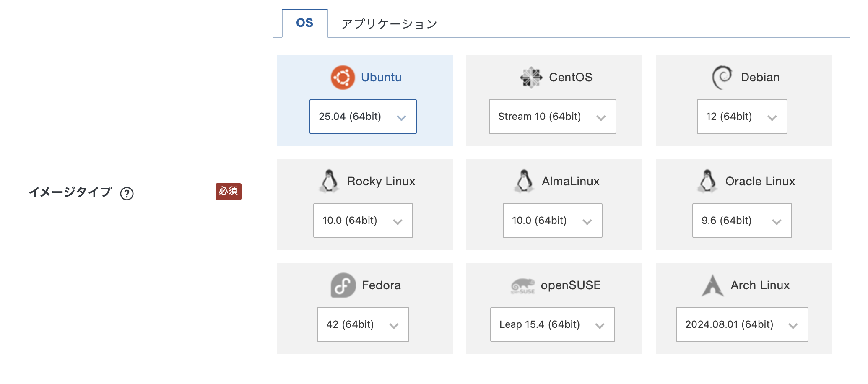Expand the CentOS Stream 10 version dropdown
Viewport: 868px width, 384px height.
[552, 117]
